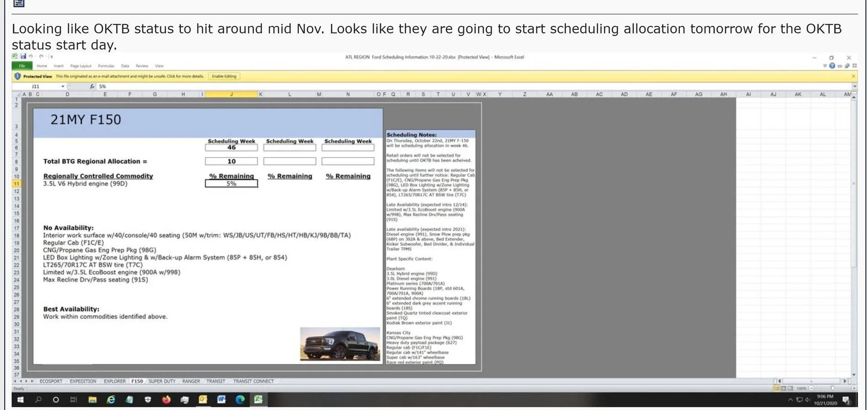This screenshot has width=868, height=410.
Task: Select column D header
Action: 67,94
